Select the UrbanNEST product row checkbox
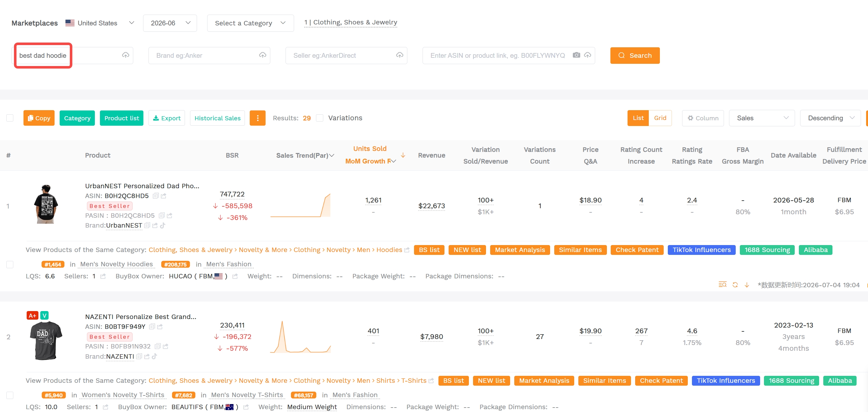 click(x=10, y=264)
